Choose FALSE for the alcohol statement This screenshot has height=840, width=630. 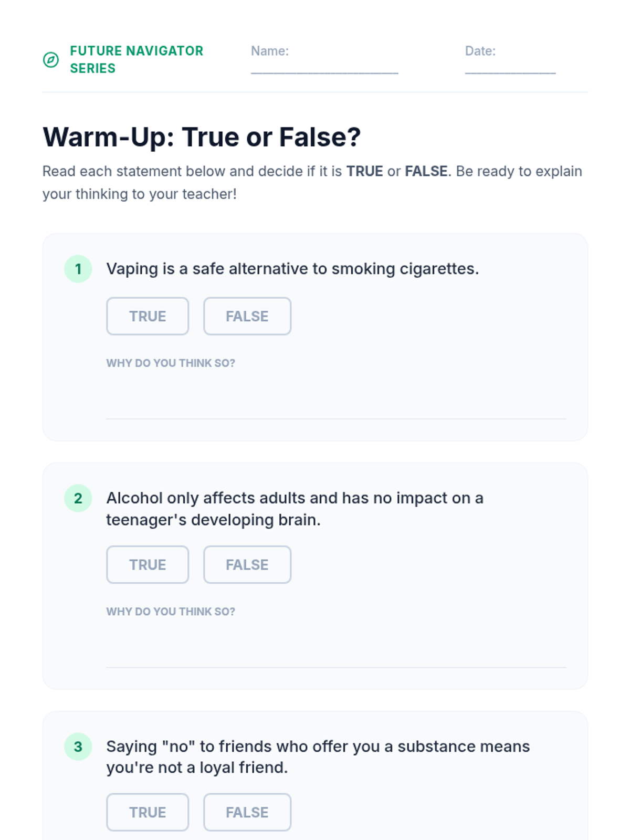click(x=247, y=564)
